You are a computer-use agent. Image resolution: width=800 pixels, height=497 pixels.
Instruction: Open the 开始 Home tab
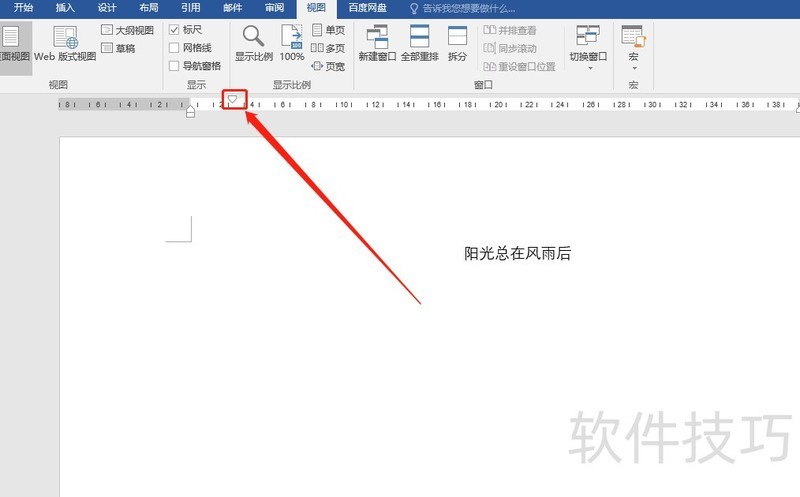(23, 8)
